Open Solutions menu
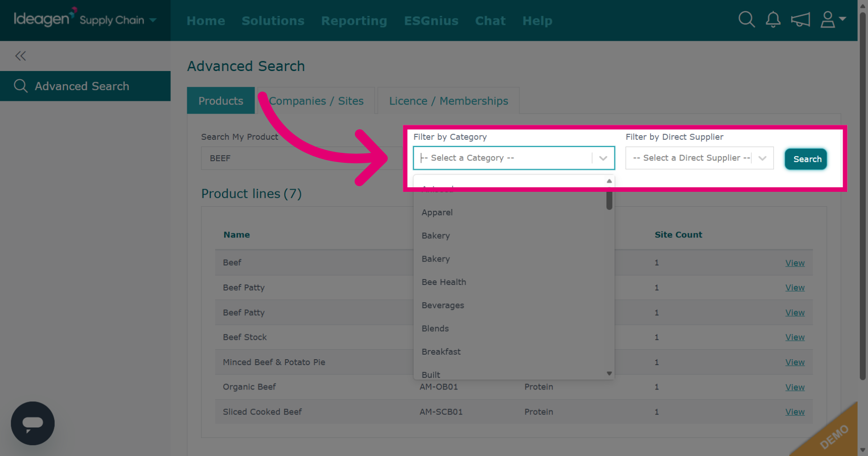 pos(273,21)
